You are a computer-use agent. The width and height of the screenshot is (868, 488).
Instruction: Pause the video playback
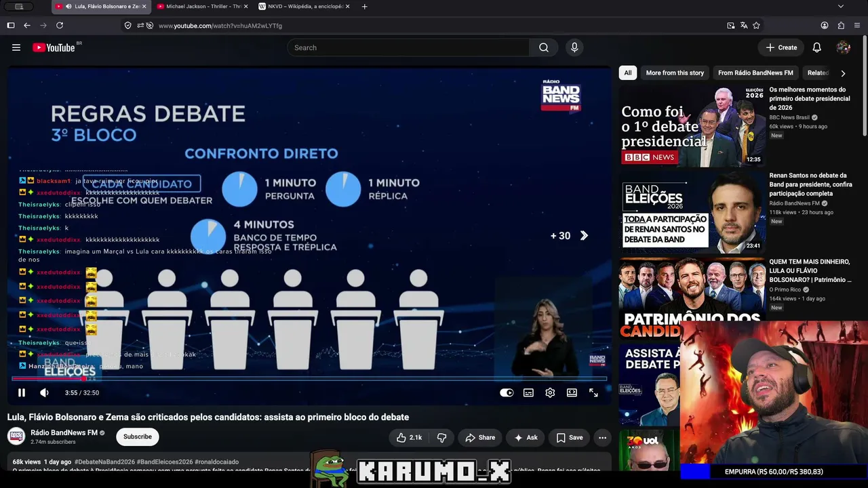[22, 392]
